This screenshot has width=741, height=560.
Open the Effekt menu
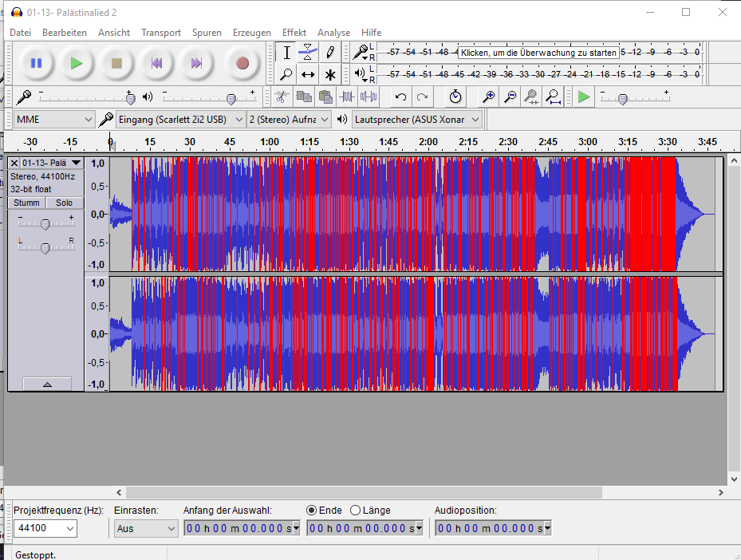tap(294, 33)
